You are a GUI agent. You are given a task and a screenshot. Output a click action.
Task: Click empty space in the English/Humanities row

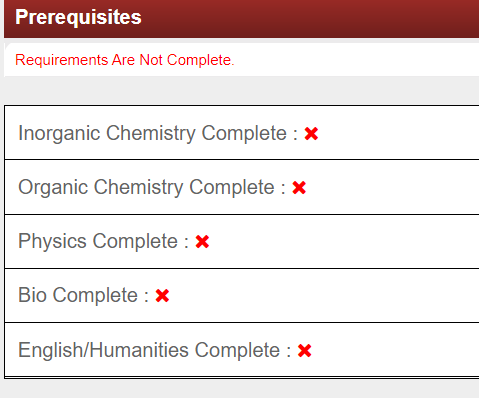tap(397, 350)
